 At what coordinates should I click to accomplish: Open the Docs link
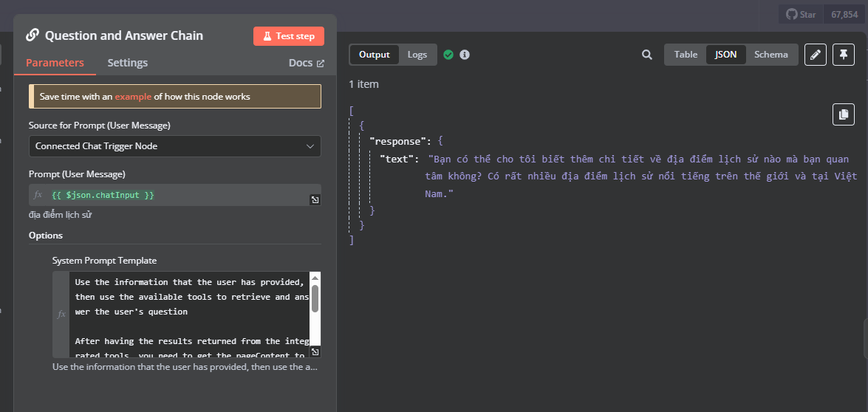(306, 63)
